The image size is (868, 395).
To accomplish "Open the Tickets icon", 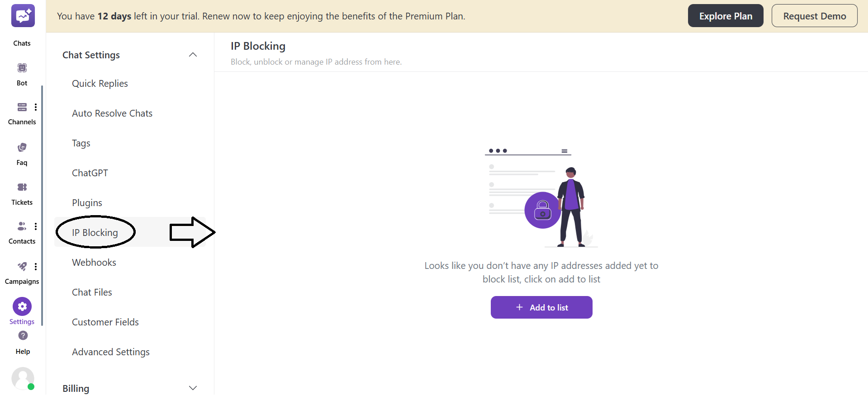I will click(x=22, y=187).
